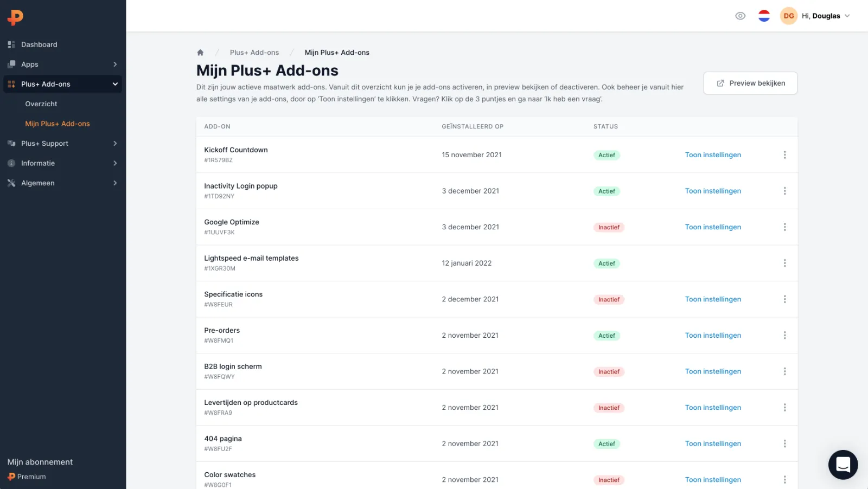Image resolution: width=868 pixels, height=489 pixels.
Task: Click the Preview bekijken button
Action: coord(750,83)
